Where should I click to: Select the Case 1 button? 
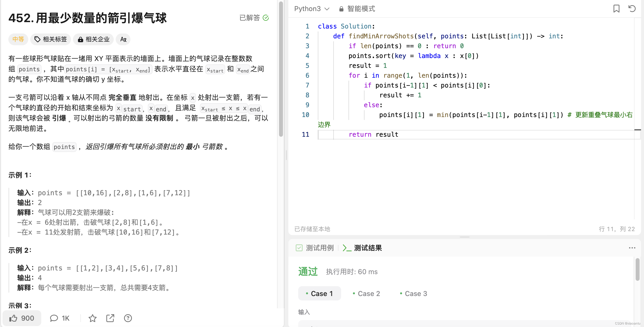(319, 293)
